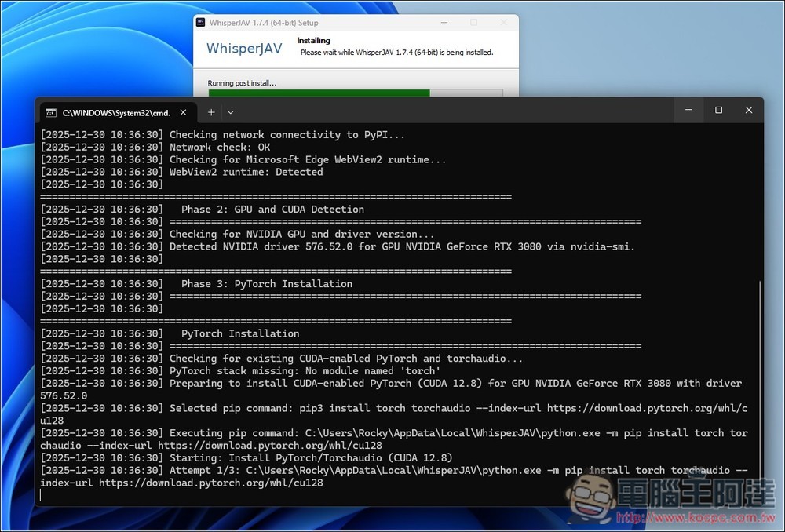This screenshot has height=532, width=785.
Task: Click the 'Phase 3: PyTorch Installation' line
Action: point(196,284)
